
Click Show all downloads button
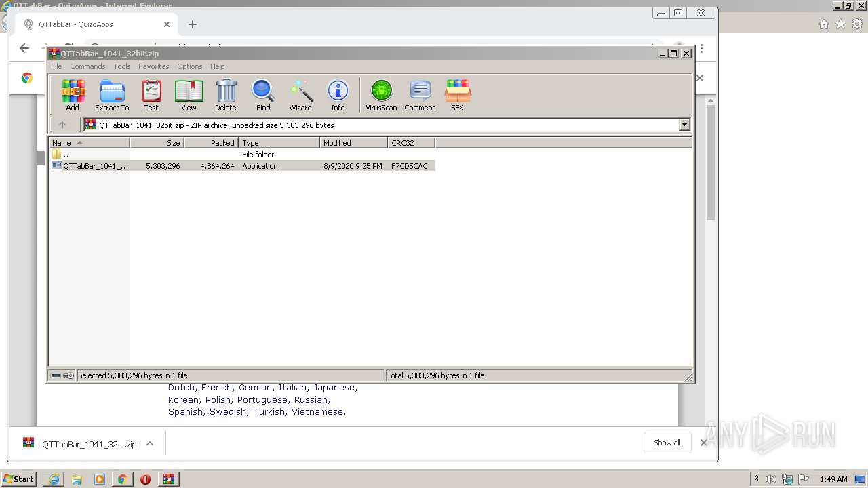click(667, 443)
